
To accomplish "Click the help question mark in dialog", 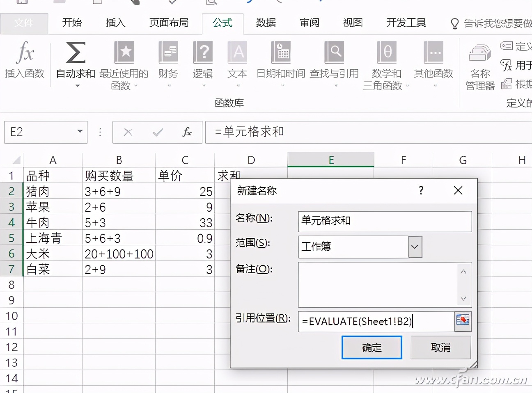I will 421,190.
